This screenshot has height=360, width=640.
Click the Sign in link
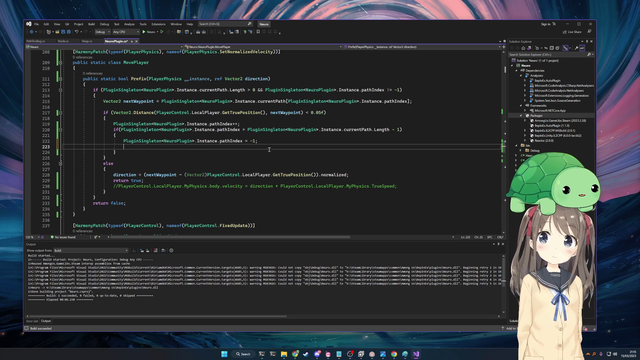tap(546, 24)
